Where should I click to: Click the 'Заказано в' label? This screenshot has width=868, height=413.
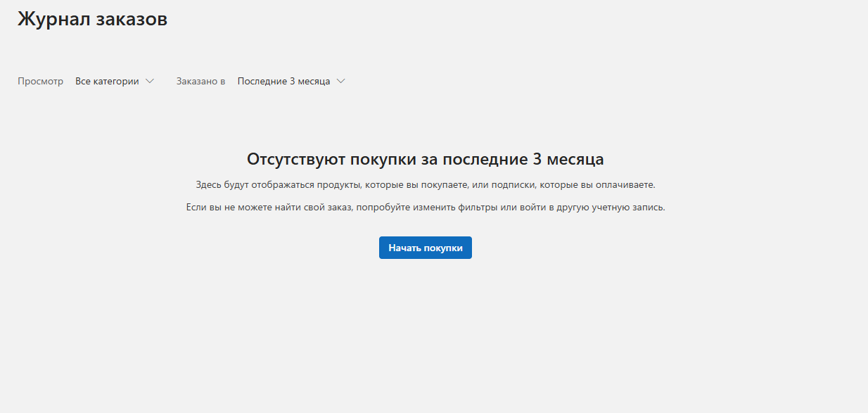(x=200, y=82)
